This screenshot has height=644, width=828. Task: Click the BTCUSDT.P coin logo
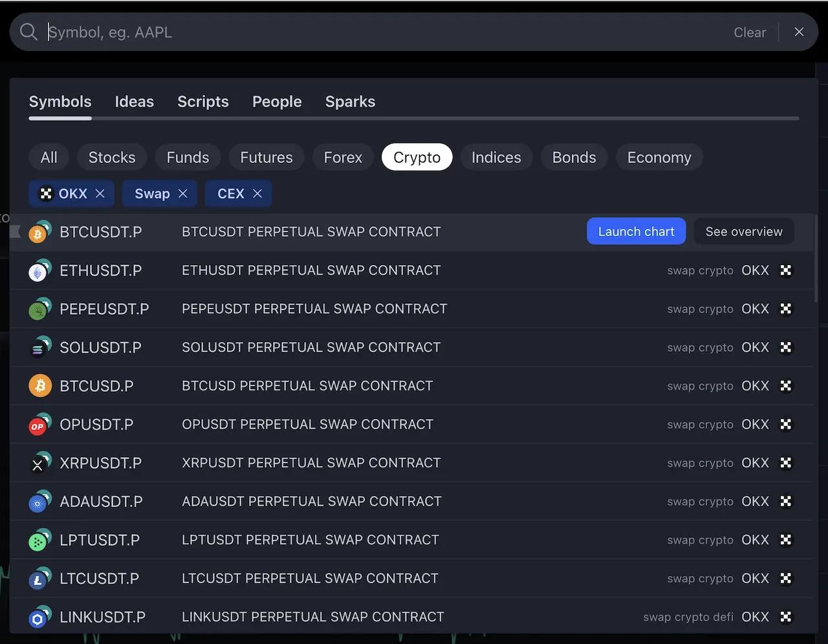tap(40, 232)
